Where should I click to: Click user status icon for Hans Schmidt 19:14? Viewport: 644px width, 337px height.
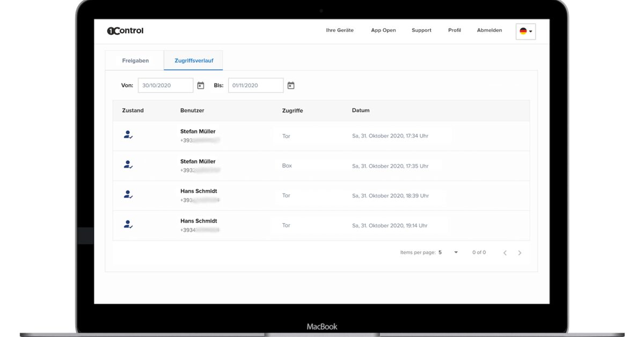[128, 225]
